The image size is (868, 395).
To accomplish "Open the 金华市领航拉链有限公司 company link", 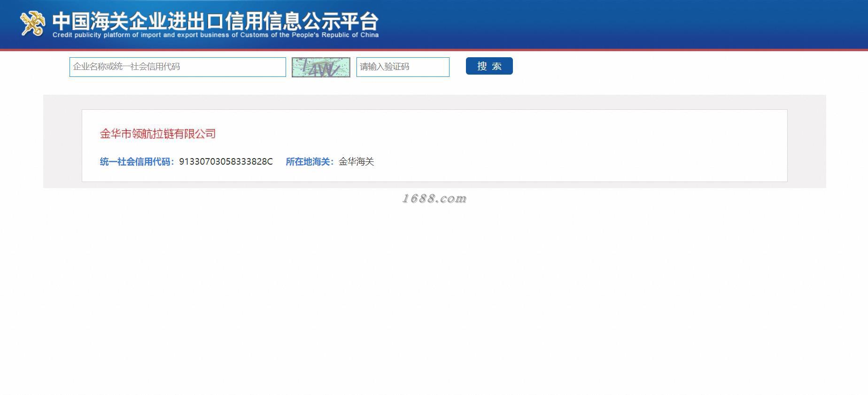I will coord(158,134).
